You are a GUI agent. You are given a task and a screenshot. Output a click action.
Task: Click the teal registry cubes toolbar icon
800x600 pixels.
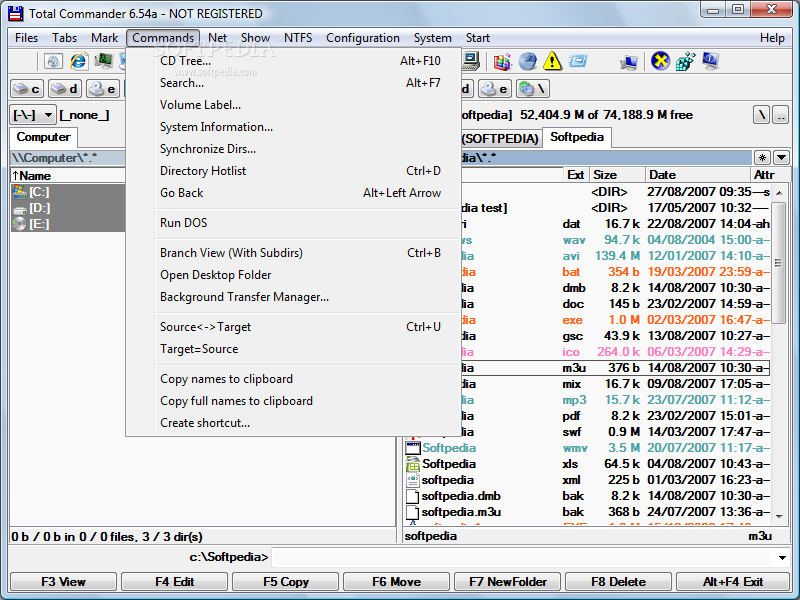point(685,62)
